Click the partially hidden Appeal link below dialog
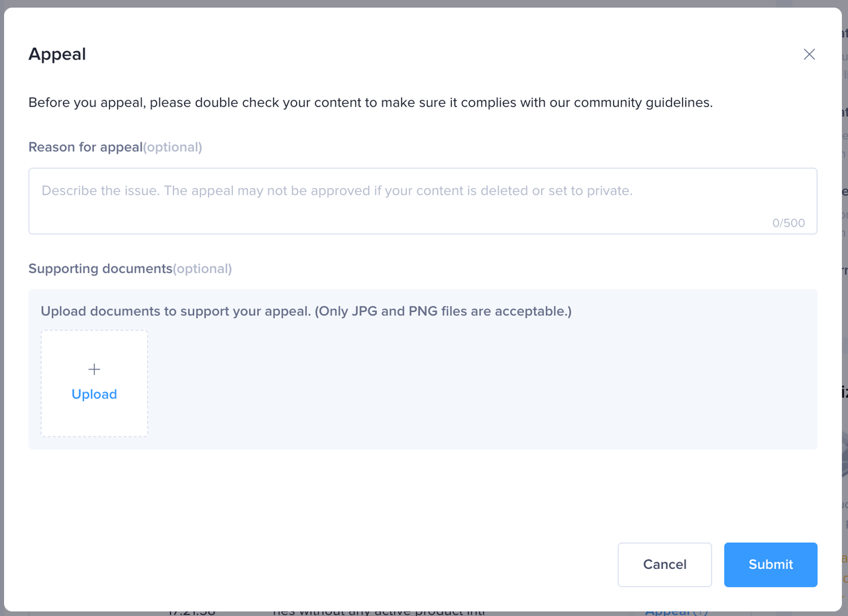 pos(669,612)
